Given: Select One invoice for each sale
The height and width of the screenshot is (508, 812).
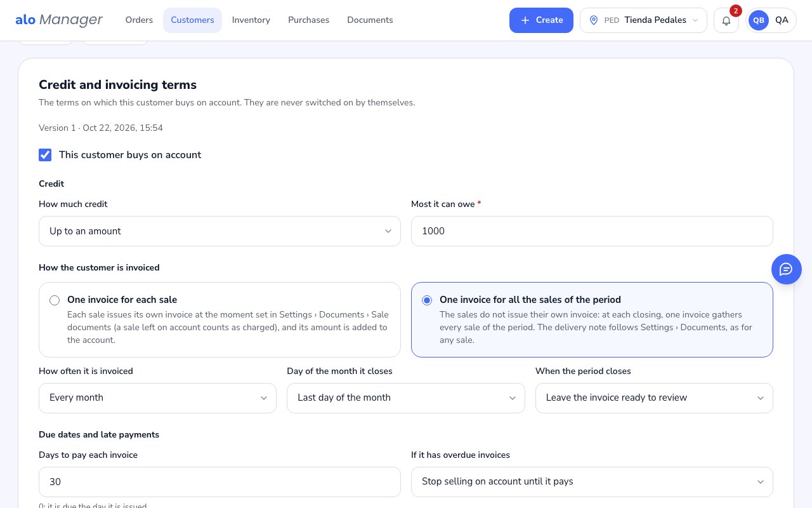Looking at the screenshot, I should (x=219, y=319).
